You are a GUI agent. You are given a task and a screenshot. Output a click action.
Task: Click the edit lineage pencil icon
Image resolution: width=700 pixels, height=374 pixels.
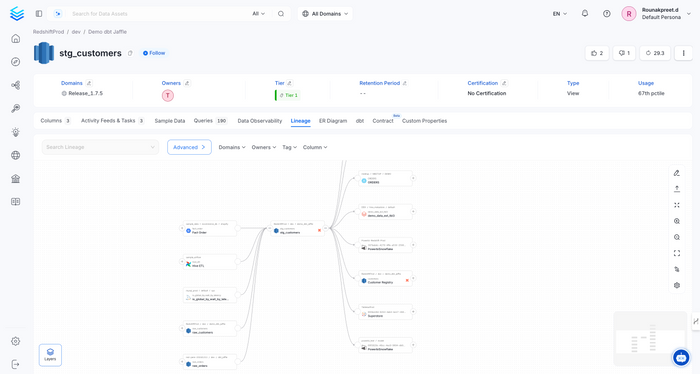(x=677, y=173)
